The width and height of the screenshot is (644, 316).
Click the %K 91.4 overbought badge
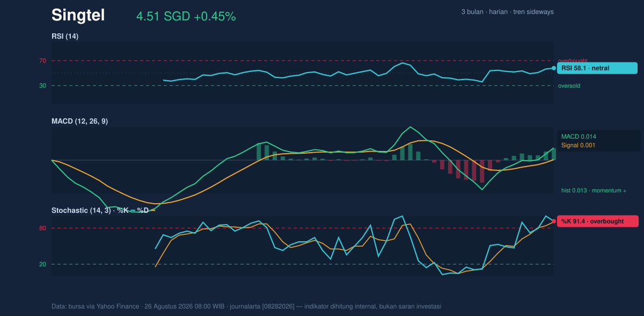[x=598, y=221]
